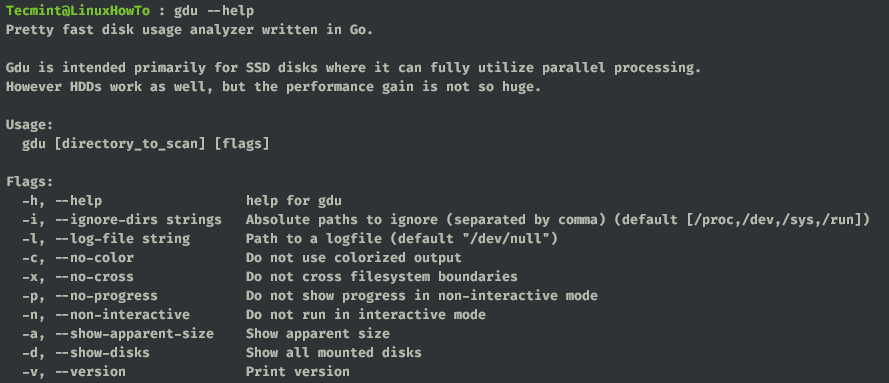
Task: Click the Tecmint@LinuxHowTo prompt text
Action: 78,11
